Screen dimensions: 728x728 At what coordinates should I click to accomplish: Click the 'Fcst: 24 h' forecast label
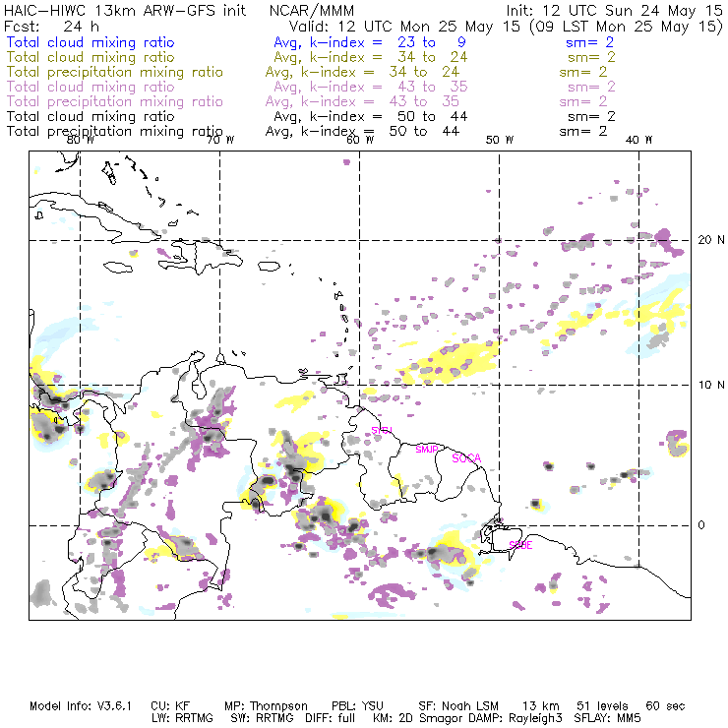point(51,26)
